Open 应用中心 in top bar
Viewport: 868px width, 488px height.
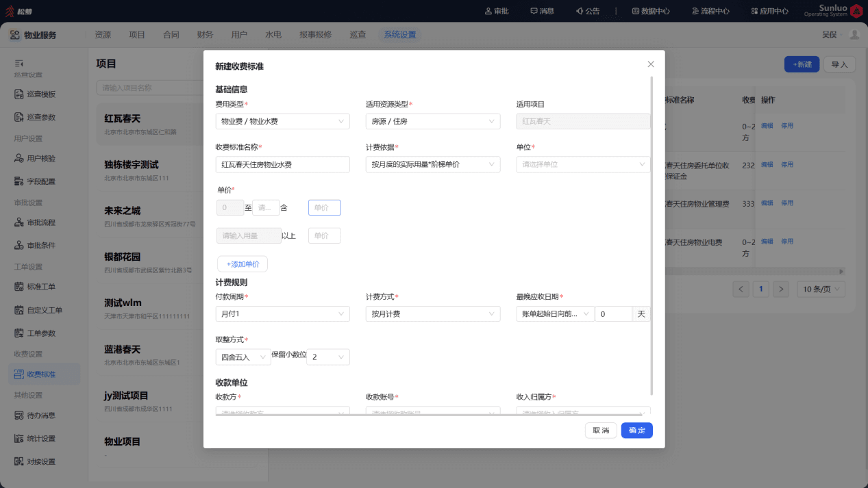pyautogui.click(x=769, y=11)
